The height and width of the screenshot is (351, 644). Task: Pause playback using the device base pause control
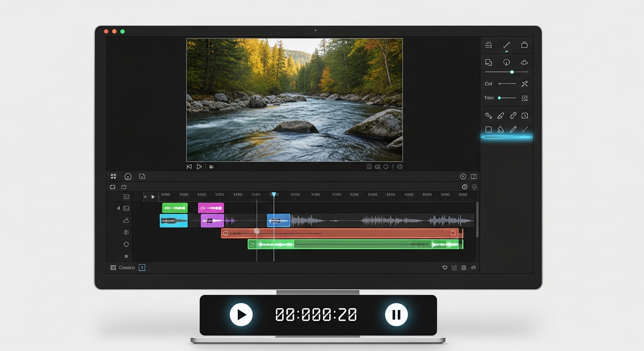(396, 314)
